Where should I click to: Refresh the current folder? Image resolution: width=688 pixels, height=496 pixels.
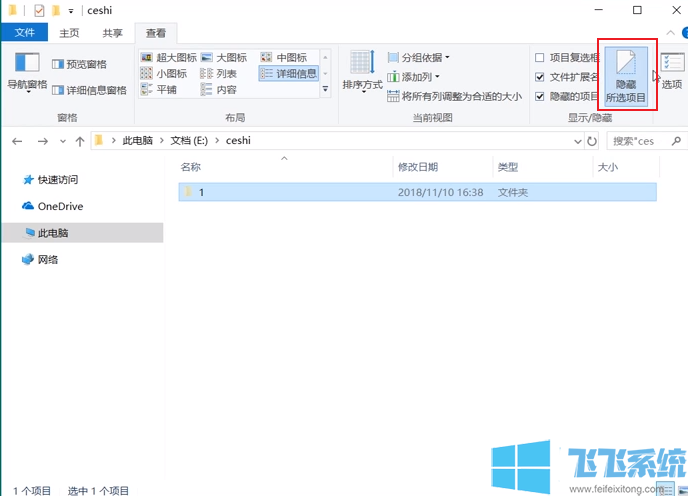point(592,141)
